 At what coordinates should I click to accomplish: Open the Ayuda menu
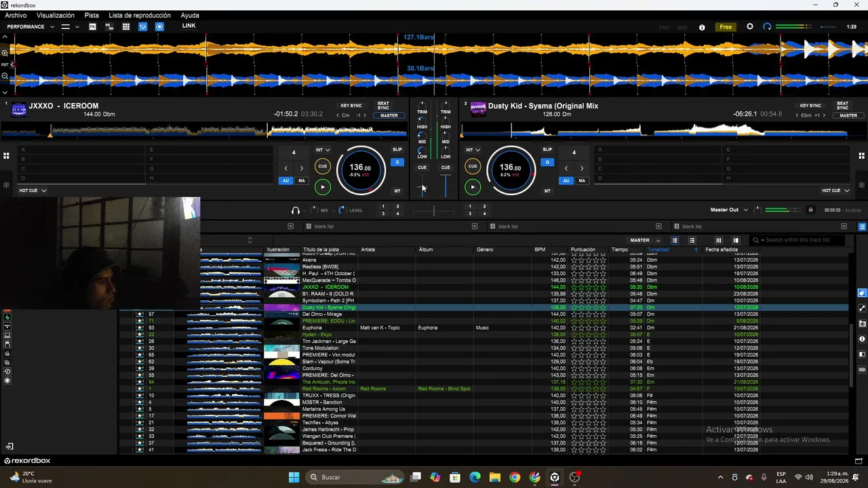(190, 15)
